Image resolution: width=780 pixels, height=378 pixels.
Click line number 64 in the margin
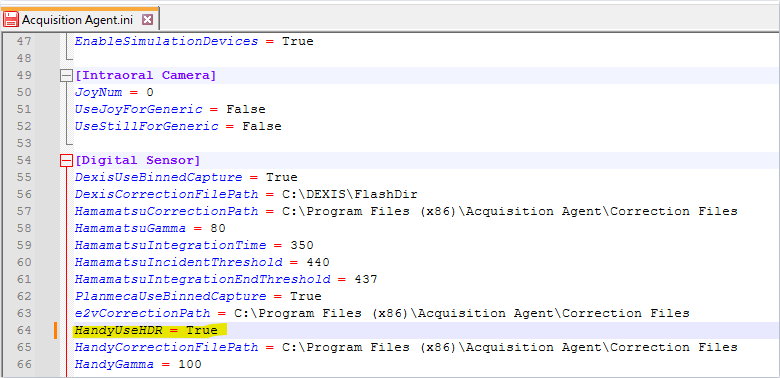[24, 330]
